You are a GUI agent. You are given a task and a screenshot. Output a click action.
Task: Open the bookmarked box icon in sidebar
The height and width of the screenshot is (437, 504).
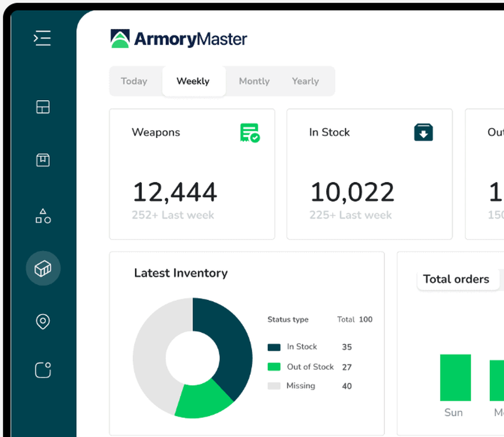43,160
